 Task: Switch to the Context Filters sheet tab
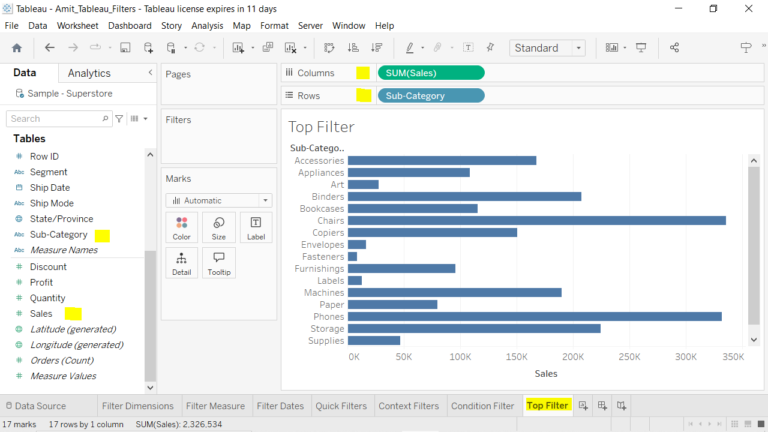pos(408,406)
